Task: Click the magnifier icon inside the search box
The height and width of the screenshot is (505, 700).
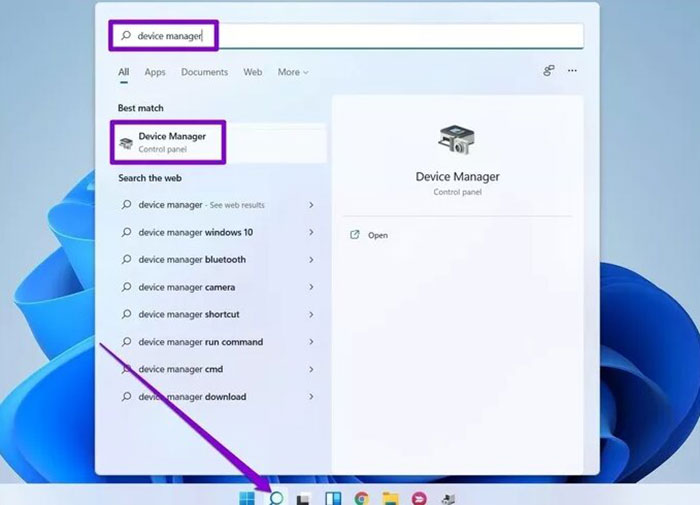Action: click(126, 35)
